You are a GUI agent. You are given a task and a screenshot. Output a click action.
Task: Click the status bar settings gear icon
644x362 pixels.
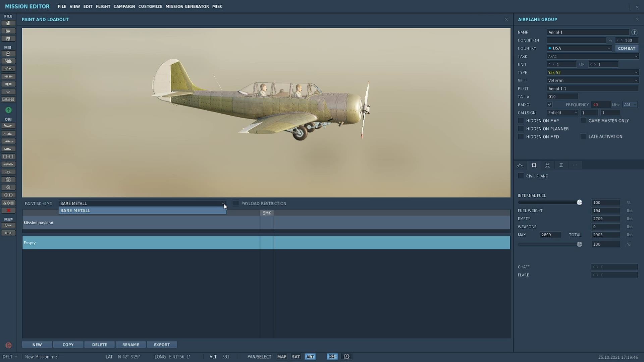click(346, 357)
